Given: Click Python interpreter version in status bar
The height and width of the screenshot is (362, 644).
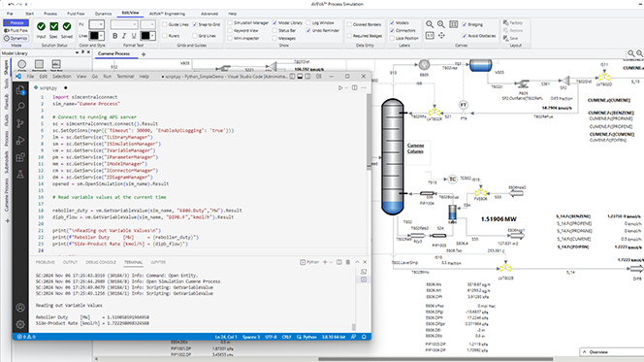Looking at the screenshot, I should click(x=334, y=337).
